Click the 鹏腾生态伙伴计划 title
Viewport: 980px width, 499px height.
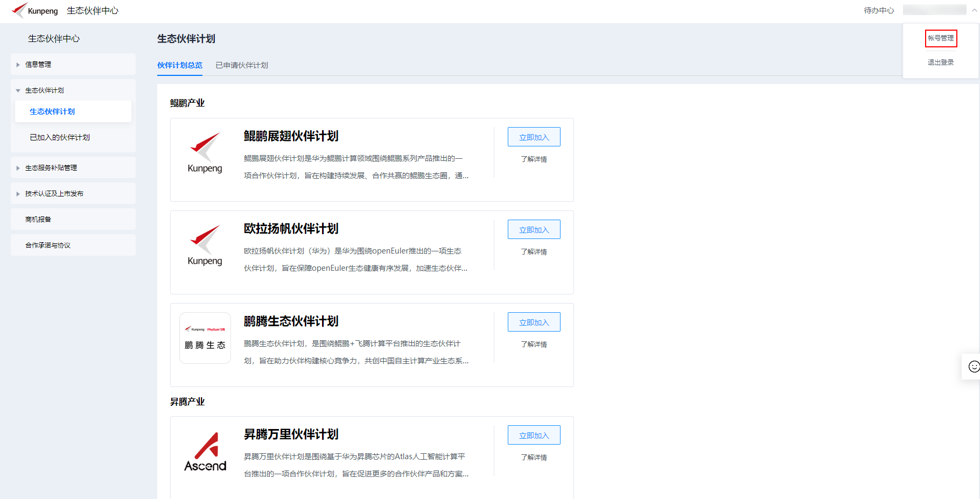[x=291, y=321]
